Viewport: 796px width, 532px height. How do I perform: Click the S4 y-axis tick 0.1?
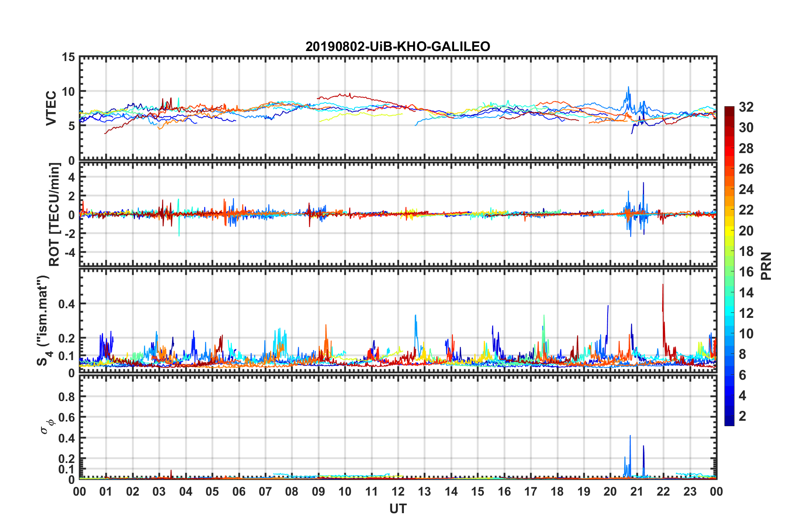(67, 356)
